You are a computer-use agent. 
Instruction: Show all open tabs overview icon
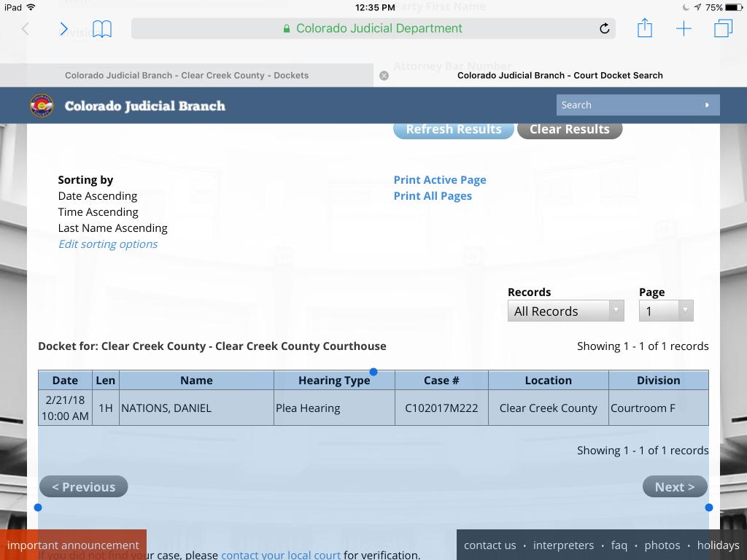pos(723,28)
